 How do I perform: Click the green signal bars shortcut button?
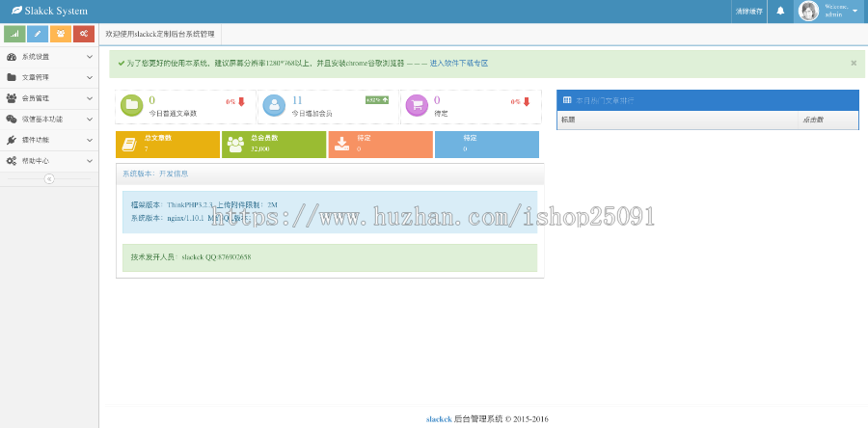click(x=14, y=34)
